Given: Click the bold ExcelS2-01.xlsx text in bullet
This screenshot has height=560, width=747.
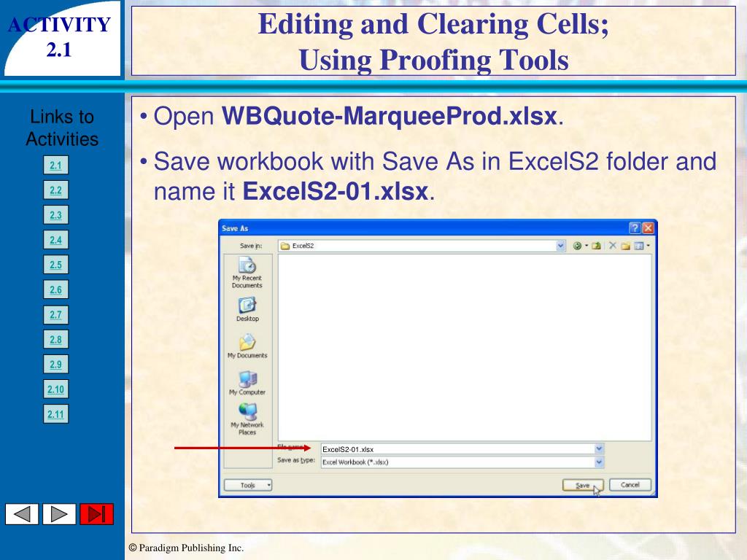Looking at the screenshot, I should 336,192.
